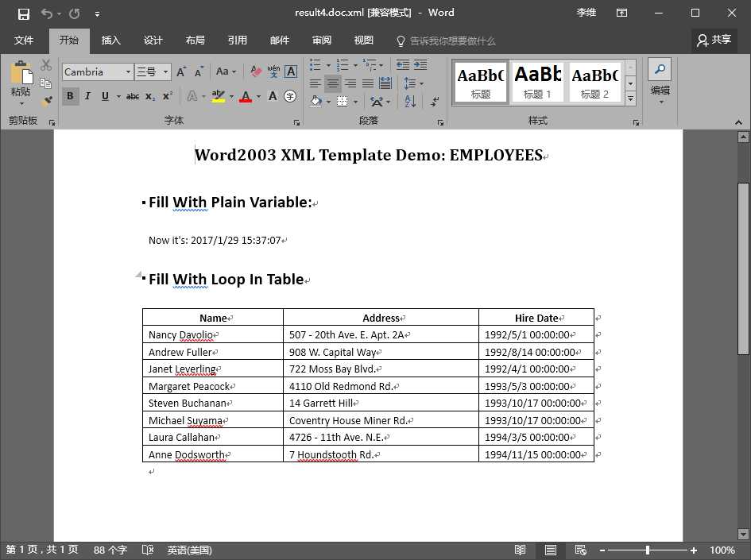Clear all formatting with the eraser icon

click(256, 71)
